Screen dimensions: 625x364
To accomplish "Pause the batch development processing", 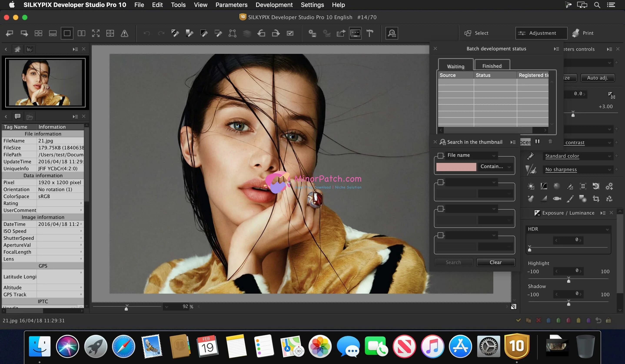I will click(538, 142).
